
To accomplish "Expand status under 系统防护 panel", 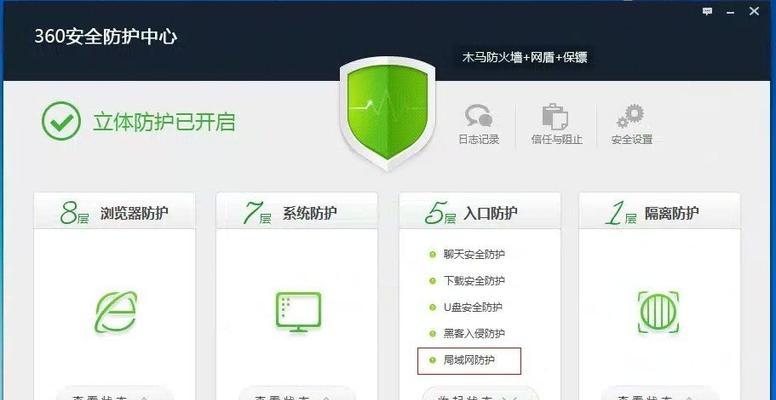I will 297,395.
